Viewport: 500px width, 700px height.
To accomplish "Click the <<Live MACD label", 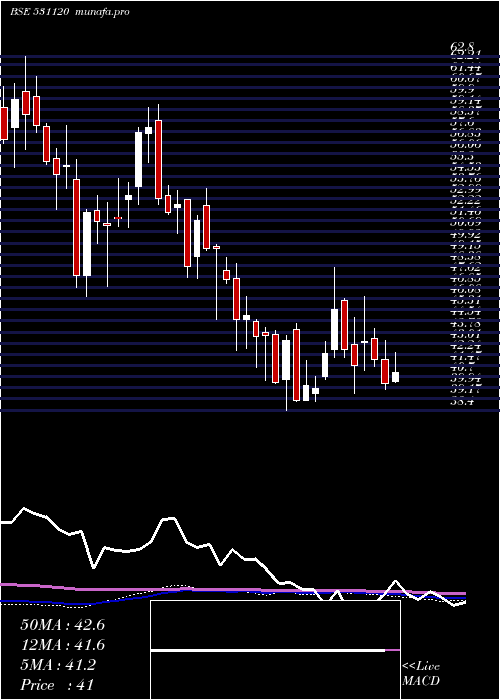I will click(421, 674).
